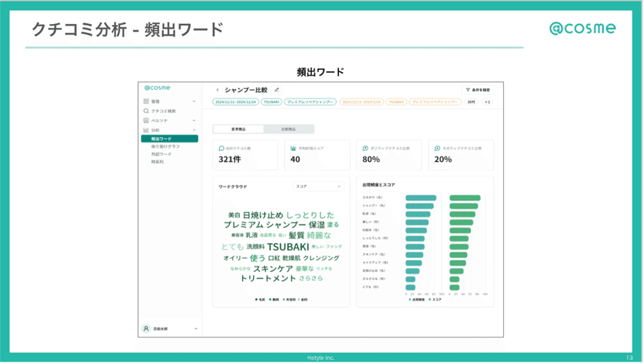Click the 20% negative ratio value
The height and width of the screenshot is (364, 644).
point(443,159)
